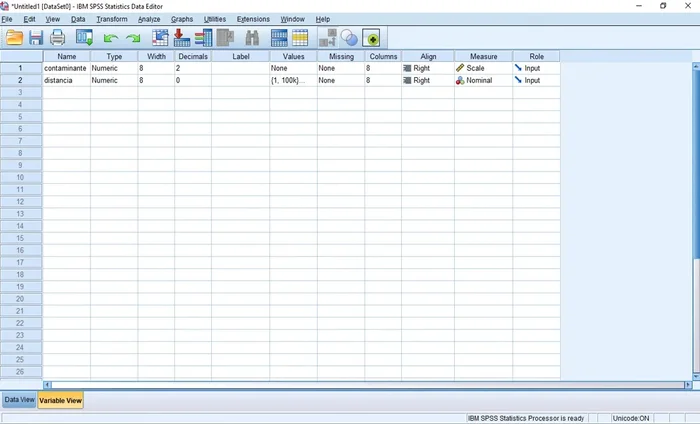Click the Columns cell for contaminante
This screenshot has height=424, width=700.
[383, 68]
